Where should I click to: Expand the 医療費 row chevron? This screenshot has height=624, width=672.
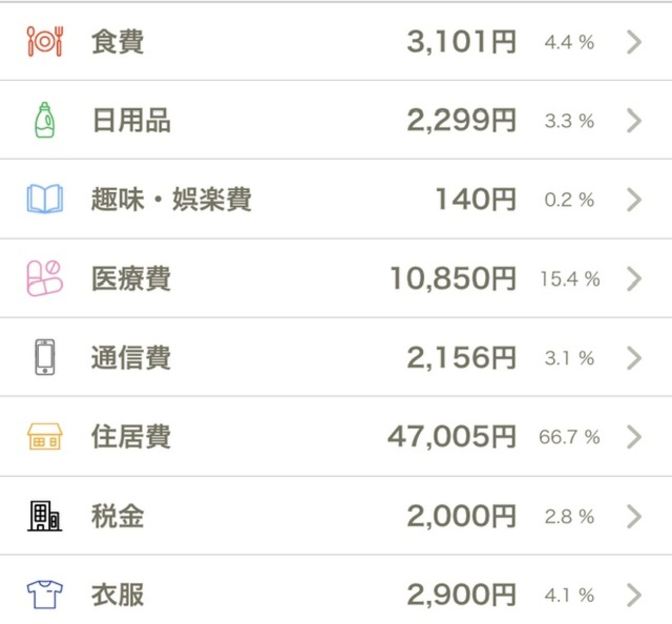click(x=634, y=279)
